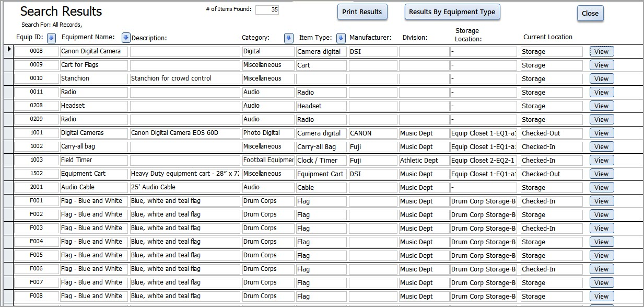Image resolution: width=644 pixels, height=307 pixels.
Task: Open View for Stanchion item 0010
Action: [601, 78]
